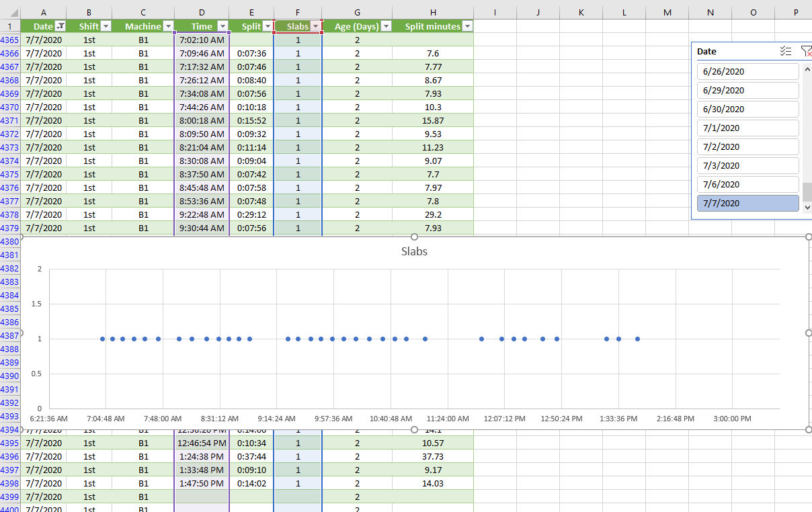Screen dimensions: 812x512
Task: Select row 4398 header
Action: pos(10,483)
